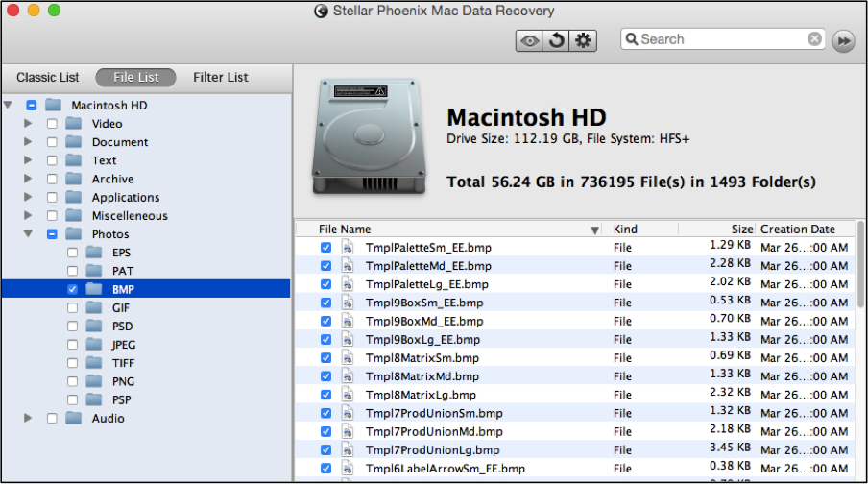Uncheck Tmpl8MatrixSm.bmp file checkbox
The image size is (868, 484).
[326, 358]
